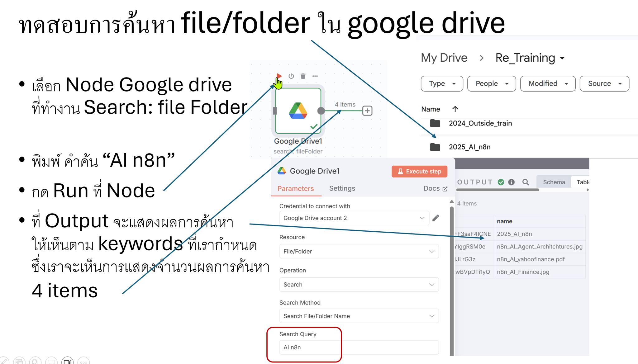Viewport: 638px width, 364px height.
Task: Run the Google Drive1 node with the red play icon
Action: 279,76
